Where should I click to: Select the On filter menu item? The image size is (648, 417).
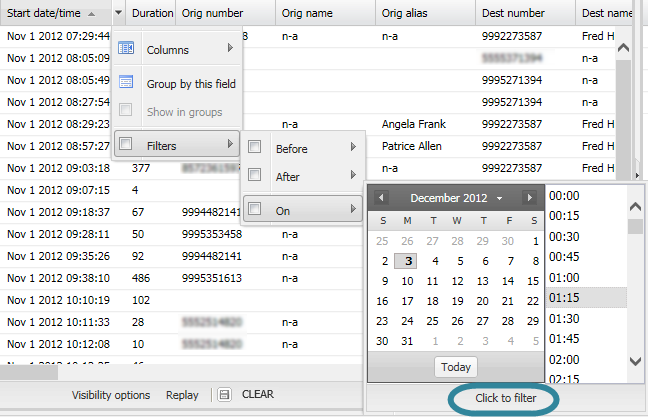(302, 209)
